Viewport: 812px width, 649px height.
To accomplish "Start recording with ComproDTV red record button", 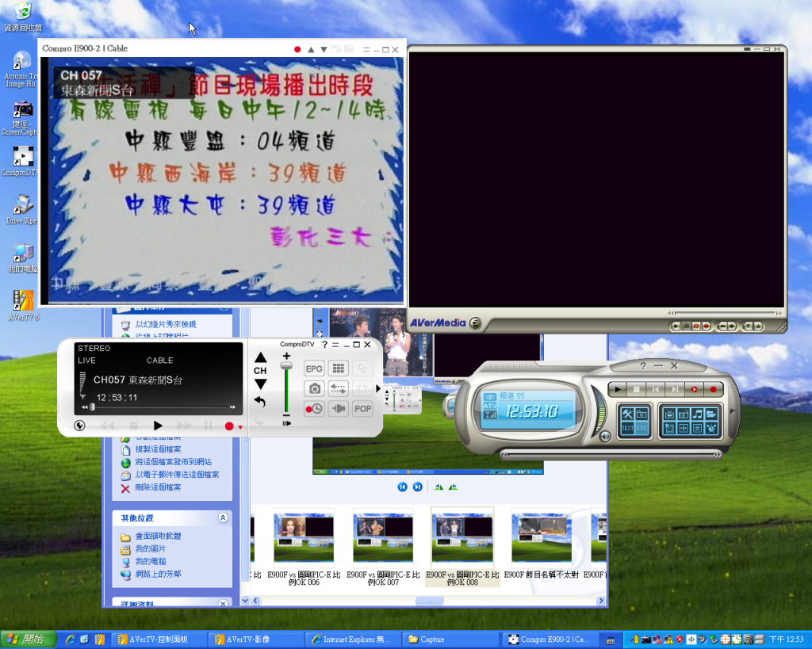I will coord(229,426).
